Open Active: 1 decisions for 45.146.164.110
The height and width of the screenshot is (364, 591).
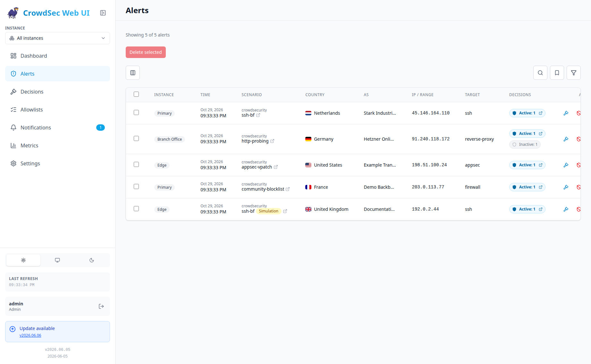pos(527,113)
